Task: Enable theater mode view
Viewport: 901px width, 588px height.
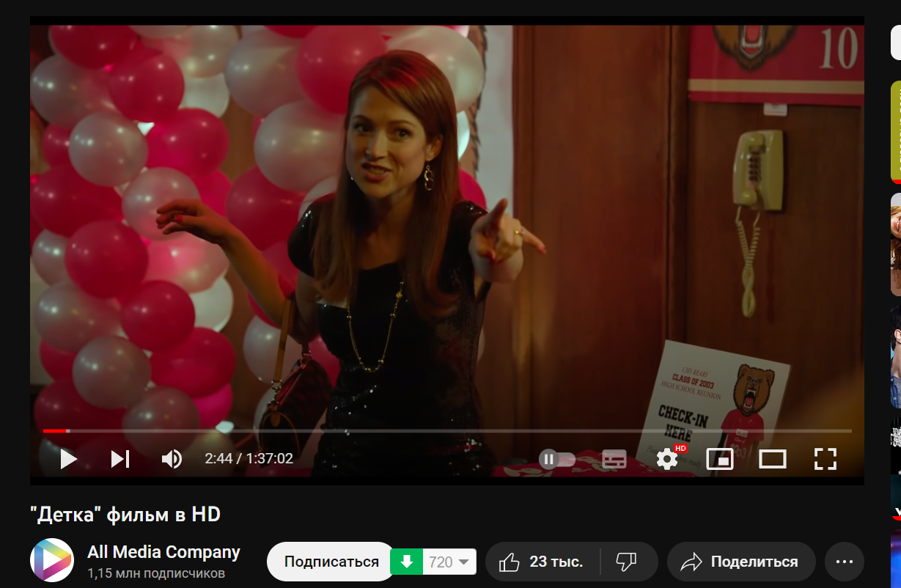Action: [x=772, y=460]
